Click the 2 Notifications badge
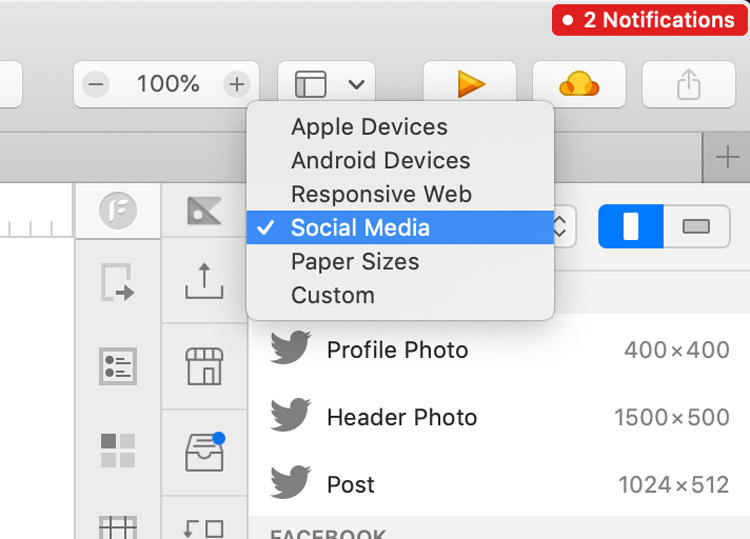This screenshot has width=750, height=539. pos(647,20)
